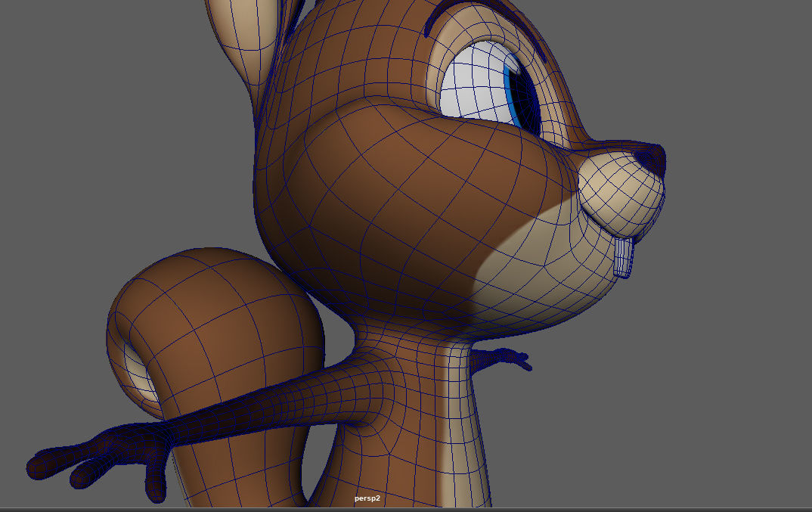Viewport: 812px width, 512px height.
Task: Select the white eyeball sclera
Action: [x=476, y=82]
